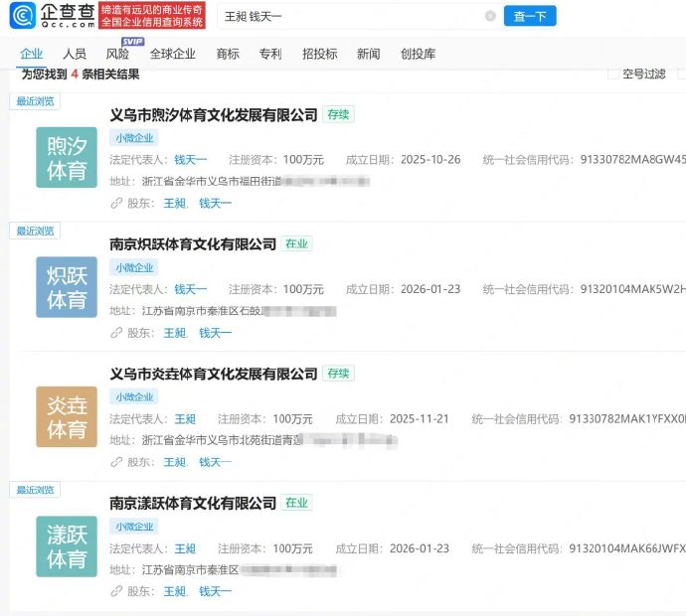Switch to the 人员 tab

point(75,54)
